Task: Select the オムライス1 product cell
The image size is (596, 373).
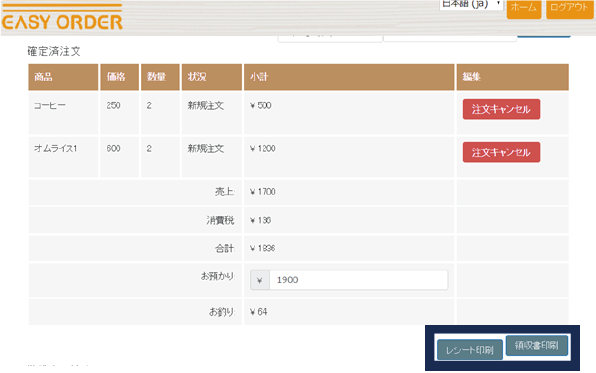Action: click(x=63, y=157)
